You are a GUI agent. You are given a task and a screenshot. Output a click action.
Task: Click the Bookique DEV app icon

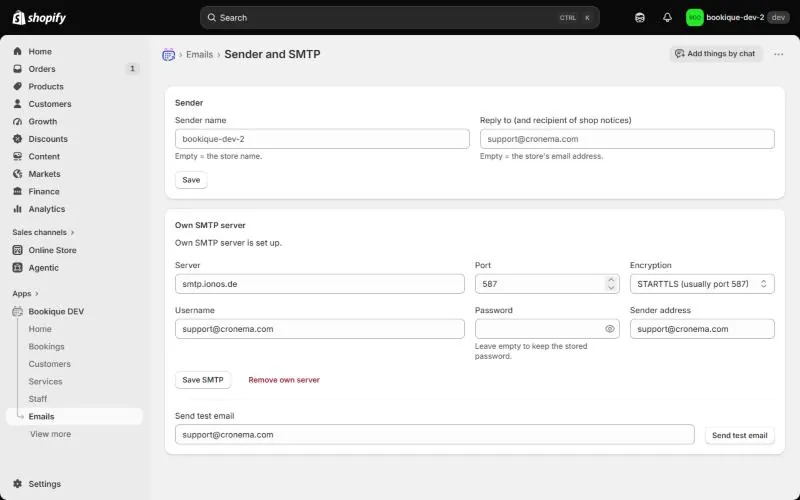[17, 311]
